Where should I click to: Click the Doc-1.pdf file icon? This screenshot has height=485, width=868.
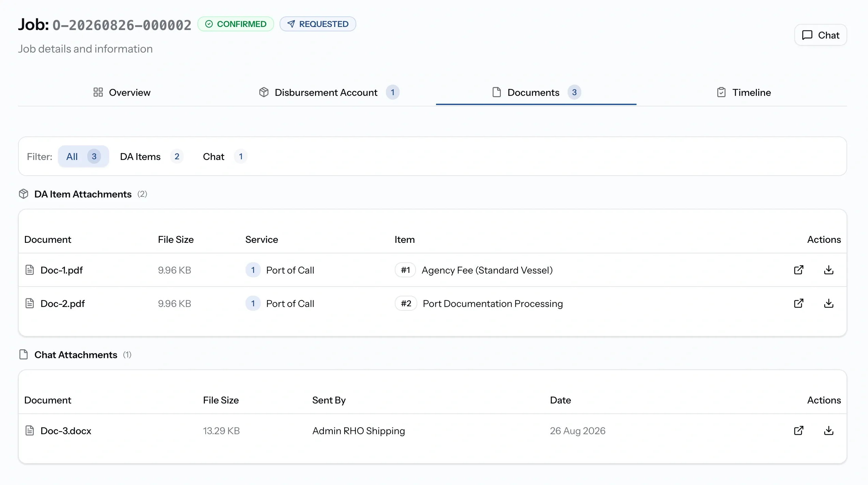coord(30,270)
